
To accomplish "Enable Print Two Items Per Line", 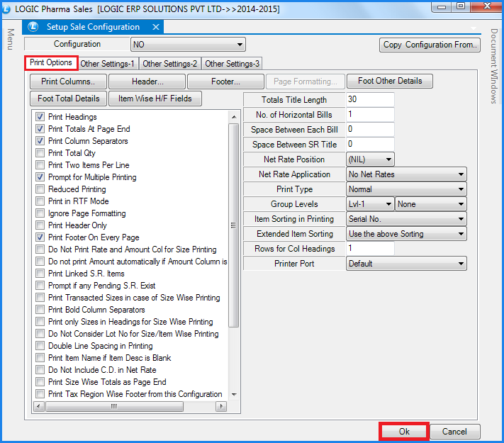I will point(40,165).
